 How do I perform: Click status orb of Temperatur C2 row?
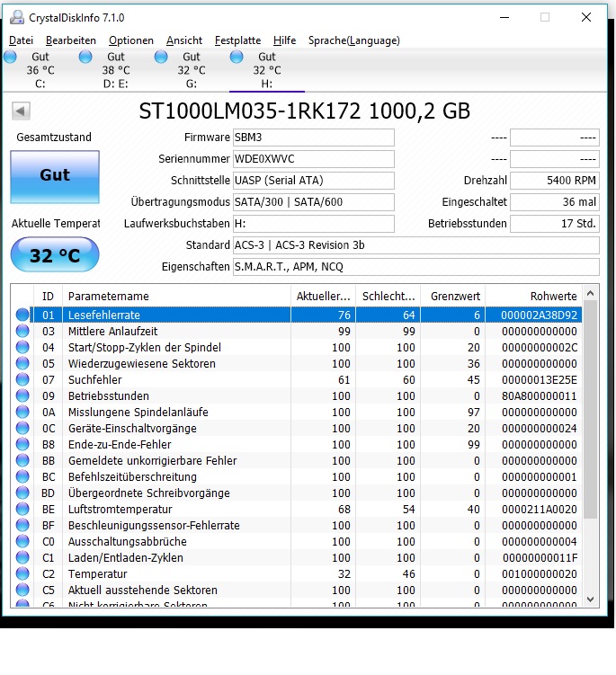[22, 573]
